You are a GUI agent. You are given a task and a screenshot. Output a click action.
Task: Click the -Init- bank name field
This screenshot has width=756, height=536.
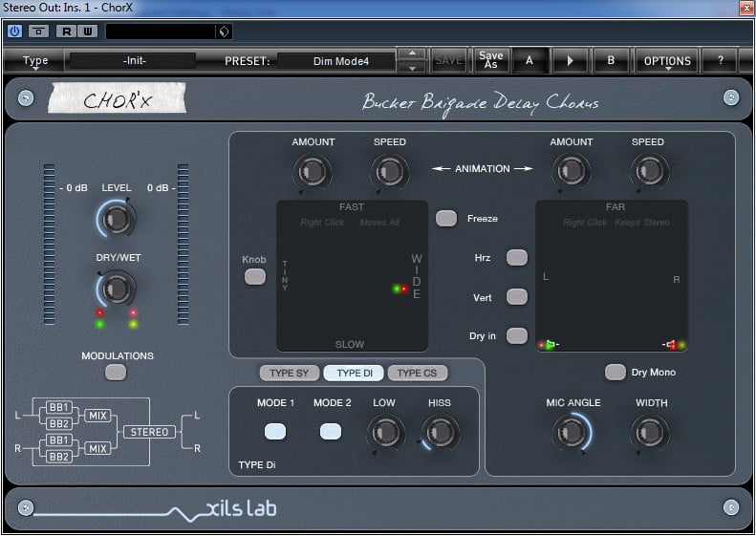[x=133, y=61]
